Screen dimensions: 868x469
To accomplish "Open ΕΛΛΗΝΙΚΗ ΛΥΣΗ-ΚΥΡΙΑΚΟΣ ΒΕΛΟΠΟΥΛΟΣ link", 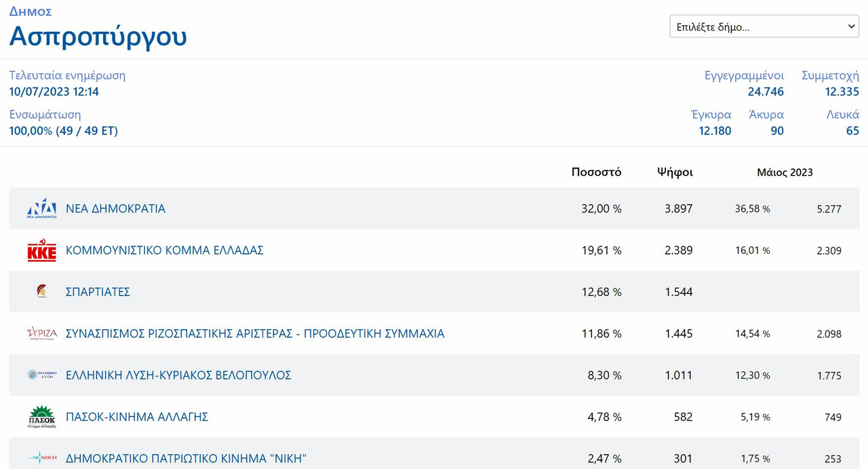I will pos(178,375).
